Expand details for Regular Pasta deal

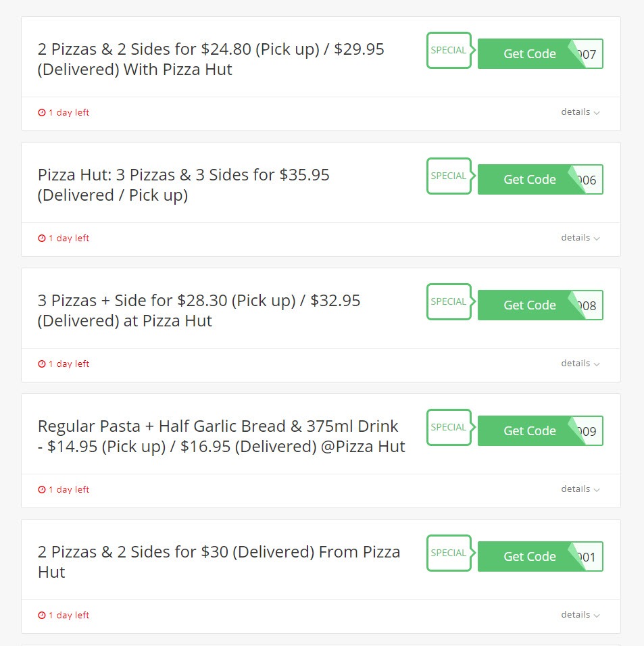coord(580,489)
